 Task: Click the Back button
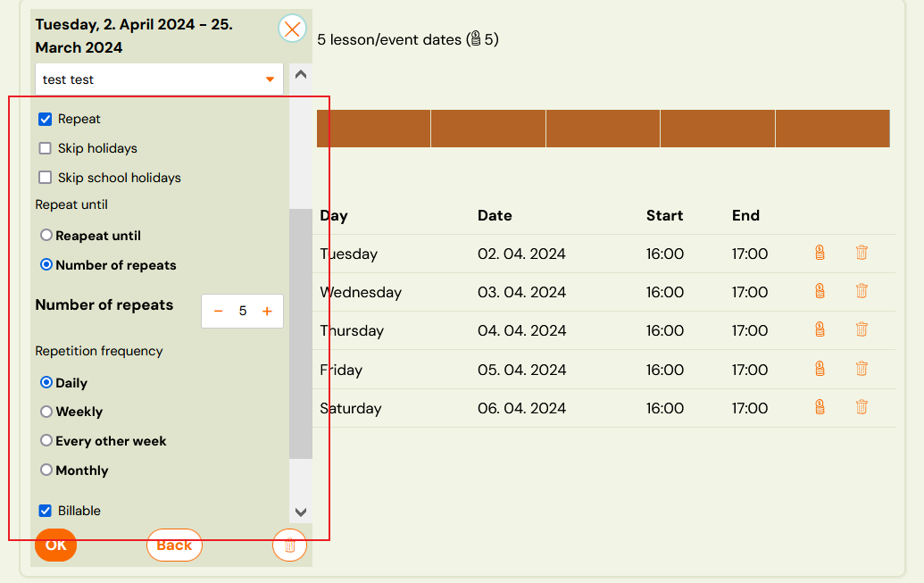pos(174,545)
